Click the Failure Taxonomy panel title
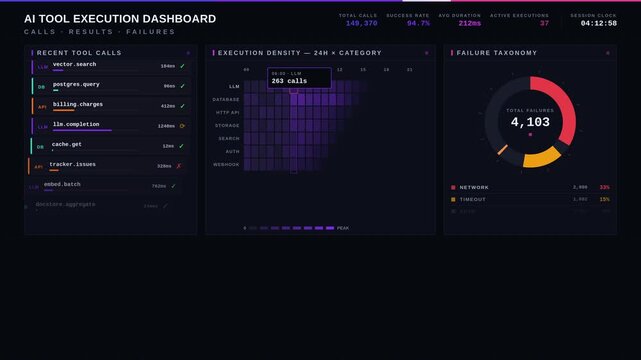The height and width of the screenshot is (360, 641). [497, 53]
